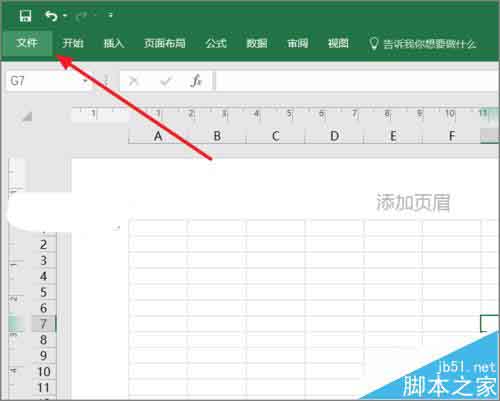Expand the Name Box dropdown arrow
Screen dimensions: 500x401
tap(85, 81)
